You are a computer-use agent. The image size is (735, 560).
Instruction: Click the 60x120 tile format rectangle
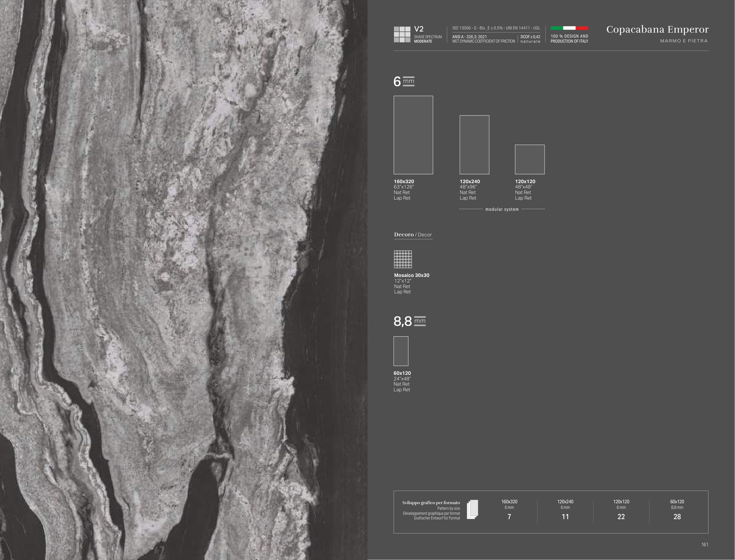pyautogui.click(x=401, y=351)
